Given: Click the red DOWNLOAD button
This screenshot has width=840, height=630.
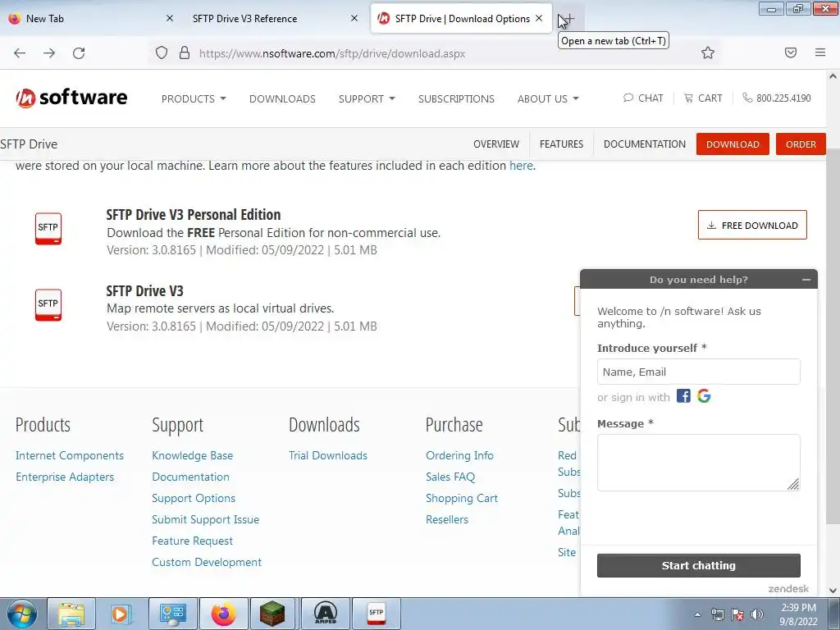Looking at the screenshot, I should (x=733, y=144).
